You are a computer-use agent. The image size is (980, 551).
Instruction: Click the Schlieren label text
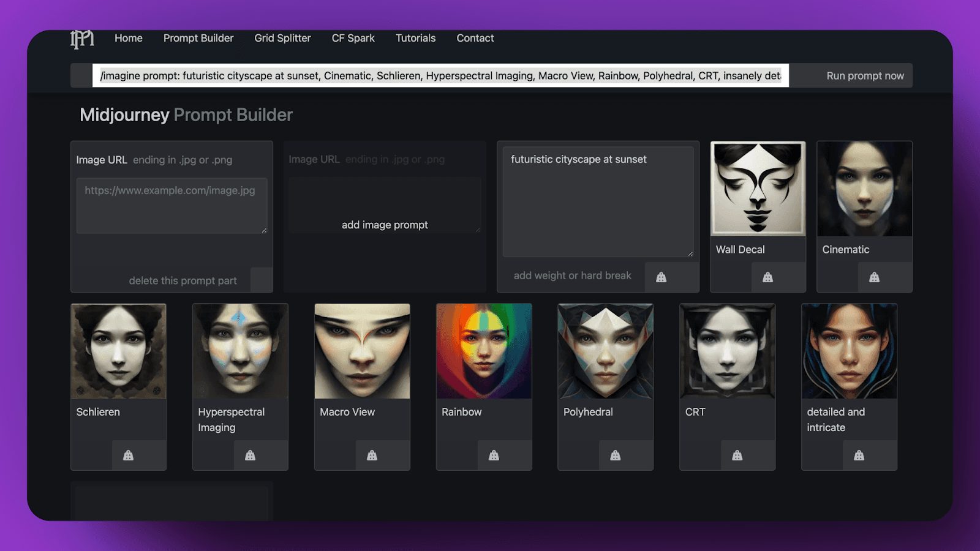click(x=98, y=412)
